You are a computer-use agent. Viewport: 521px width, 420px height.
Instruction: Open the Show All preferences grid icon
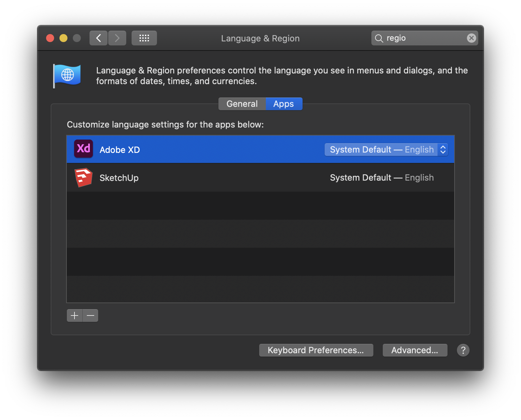click(144, 38)
